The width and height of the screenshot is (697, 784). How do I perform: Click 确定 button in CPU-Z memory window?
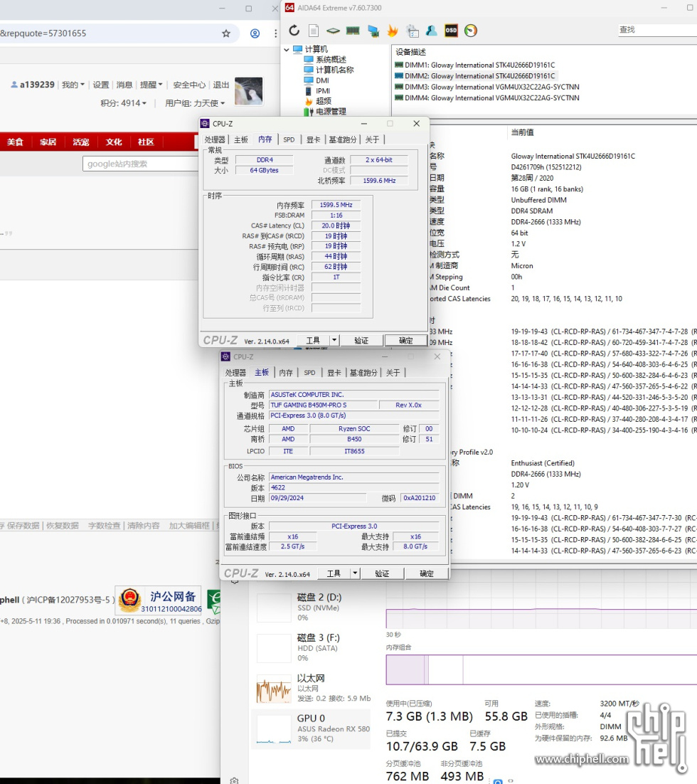(x=405, y=340)
